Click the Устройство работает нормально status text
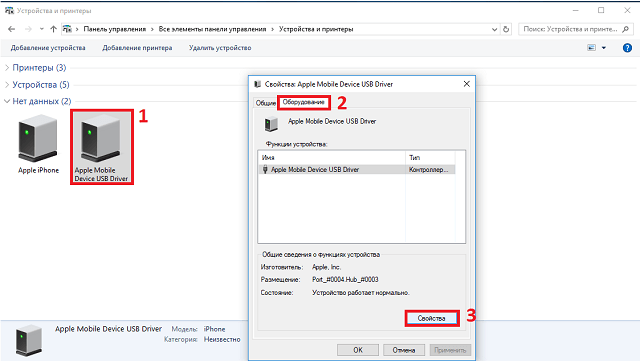The height and width of the screenshot is (361, 640). click(x=361, y=292)
